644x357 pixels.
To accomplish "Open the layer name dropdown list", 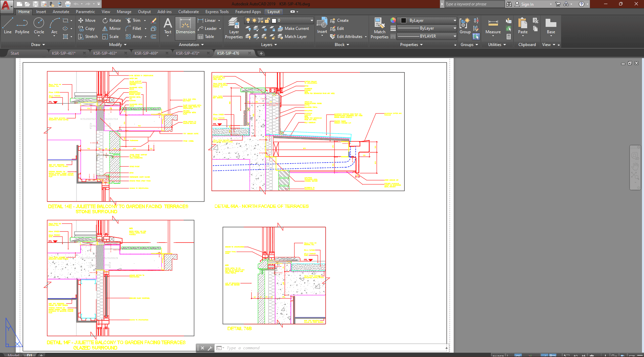I will click(x=312, y=20).
